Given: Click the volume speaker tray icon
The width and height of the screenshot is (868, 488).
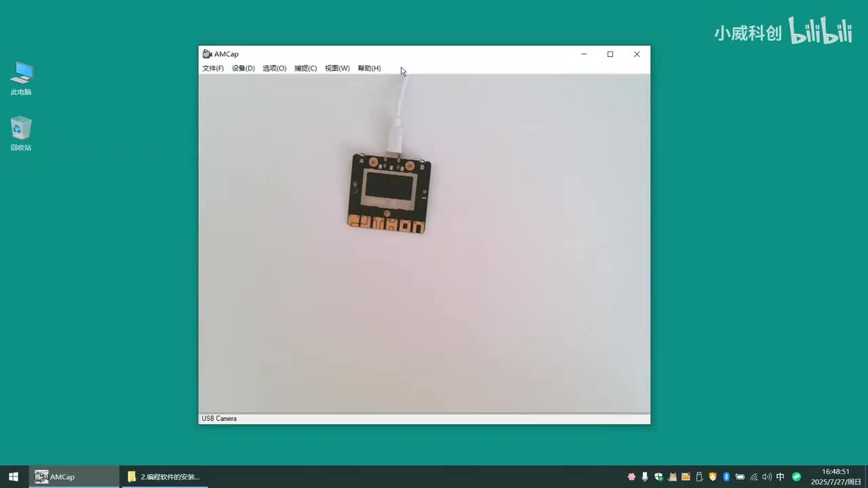Looking at the screenshot, I should click(767, 477).
